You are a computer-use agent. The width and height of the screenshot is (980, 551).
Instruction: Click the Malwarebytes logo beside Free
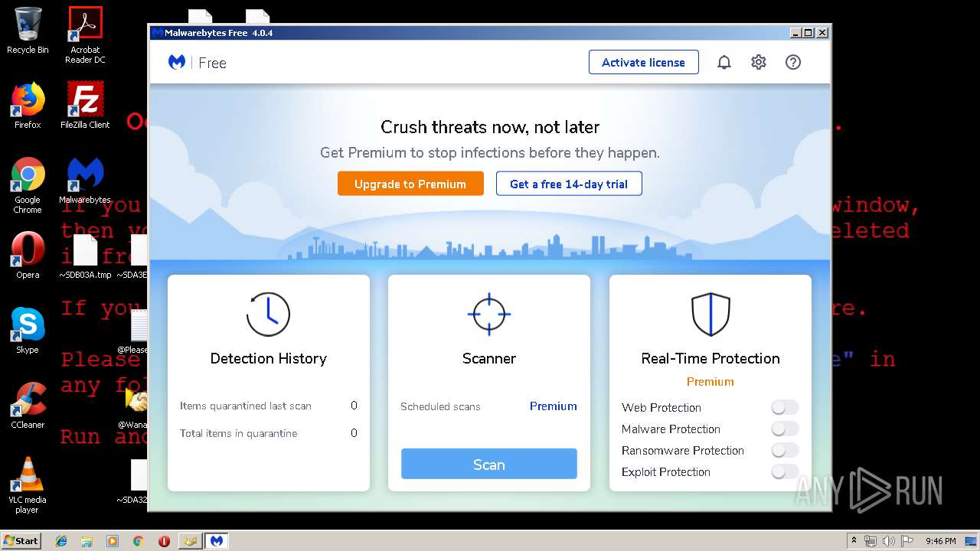[177, 63]
